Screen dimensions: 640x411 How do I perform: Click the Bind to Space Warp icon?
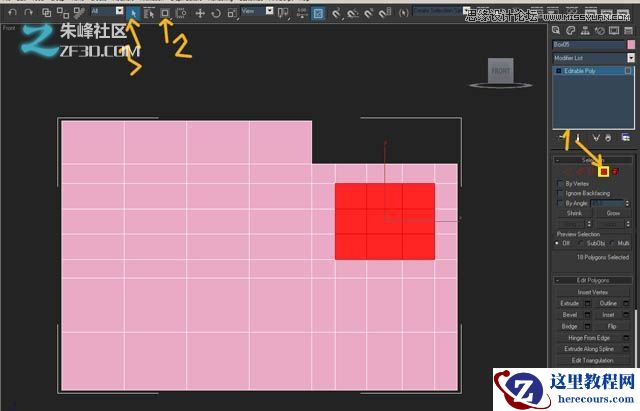pos(79,13)
